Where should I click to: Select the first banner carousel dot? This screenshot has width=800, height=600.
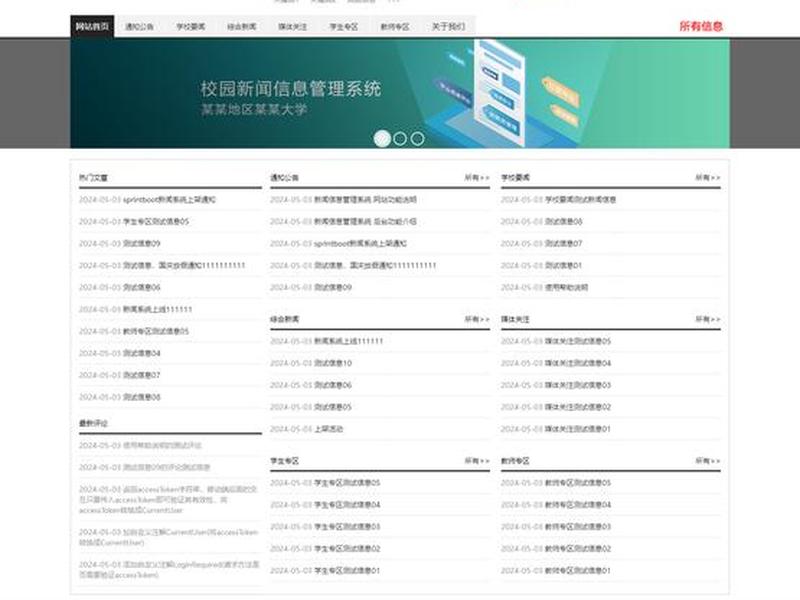tap(382, 138)
